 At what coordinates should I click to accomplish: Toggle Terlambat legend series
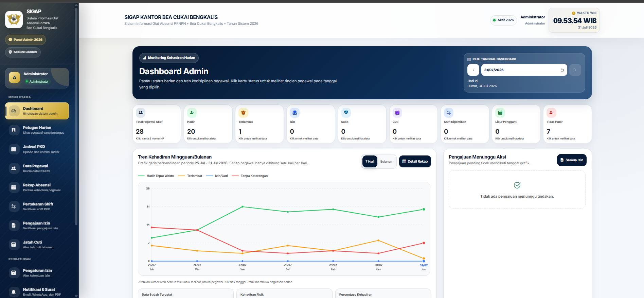pos(190,176)
